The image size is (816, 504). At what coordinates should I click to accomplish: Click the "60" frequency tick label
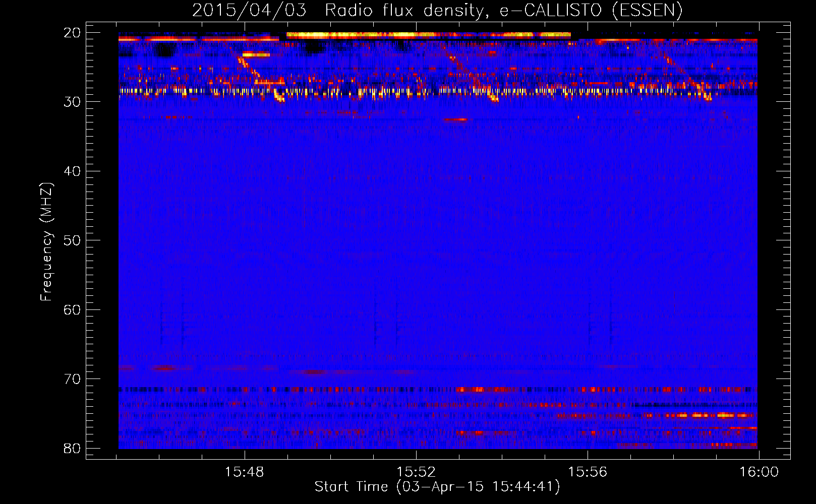(73, 310)
